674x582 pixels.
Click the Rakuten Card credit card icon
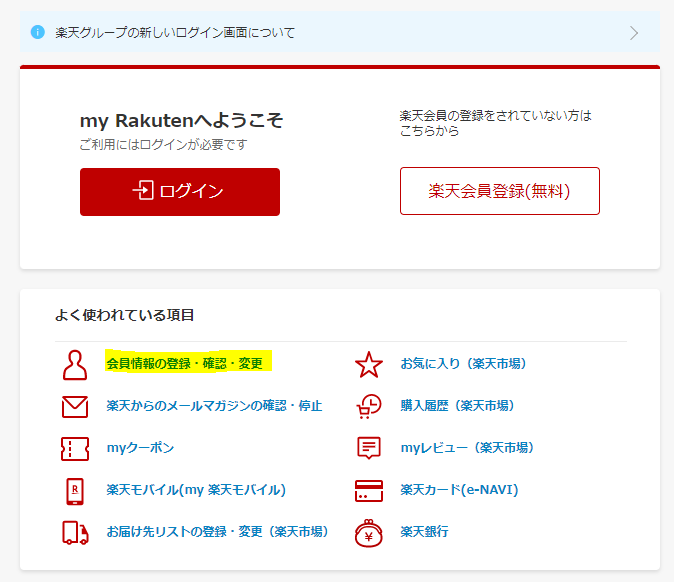pos(369,491)
